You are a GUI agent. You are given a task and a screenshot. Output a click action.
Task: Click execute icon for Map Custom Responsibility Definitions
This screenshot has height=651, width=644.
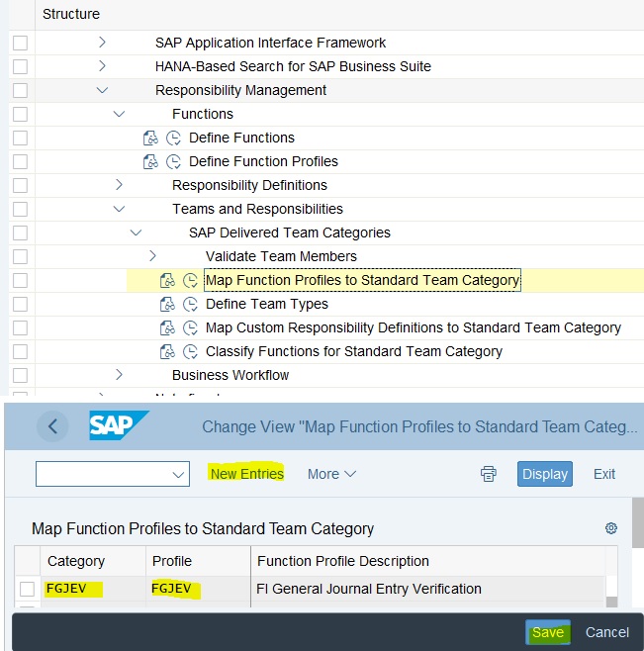tap(190, 328)
